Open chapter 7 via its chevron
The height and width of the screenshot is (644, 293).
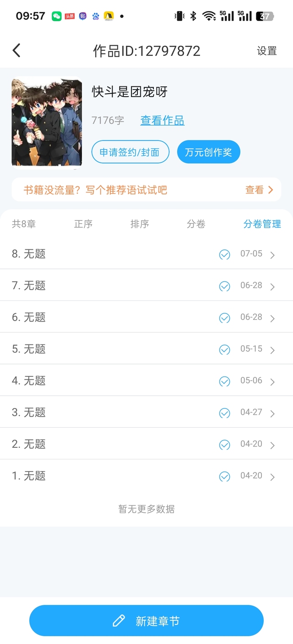272,287
